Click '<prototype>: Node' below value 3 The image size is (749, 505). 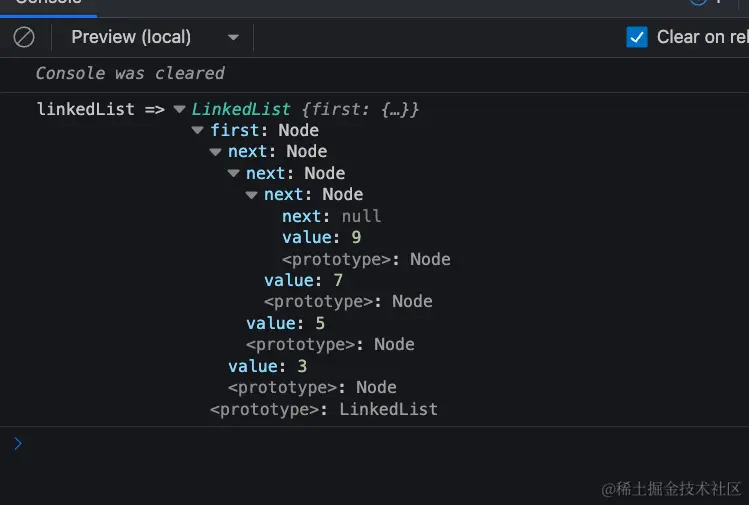pyautogui.click(x=312, y=387)
